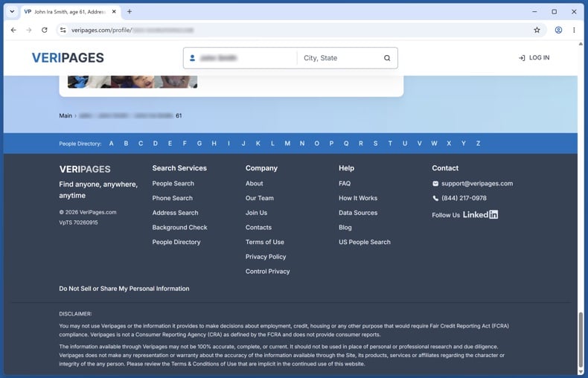Open the Chrome profile icon

(558, 30)
